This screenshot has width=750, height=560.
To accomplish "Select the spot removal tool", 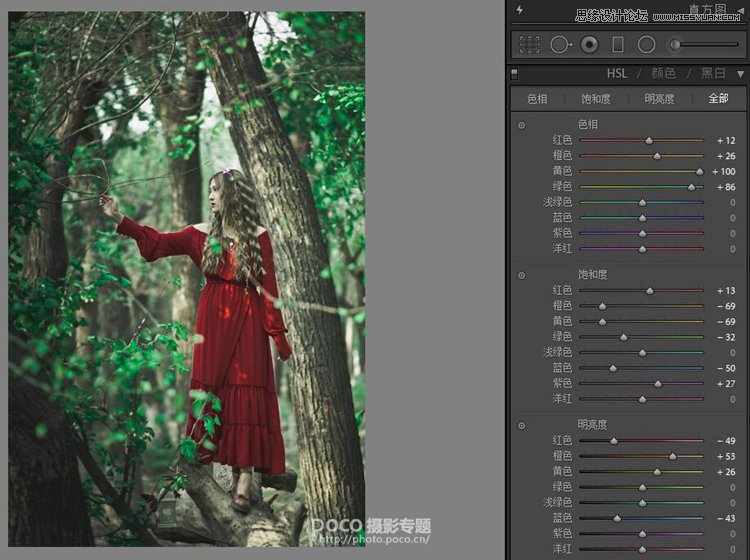I will [x=561, y=45].
